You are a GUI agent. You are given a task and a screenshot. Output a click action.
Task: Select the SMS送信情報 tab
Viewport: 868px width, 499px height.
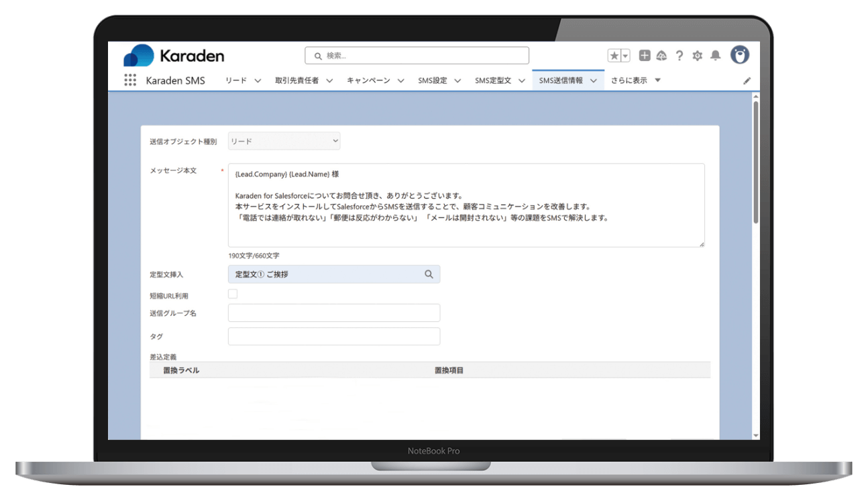click(561, 80)
